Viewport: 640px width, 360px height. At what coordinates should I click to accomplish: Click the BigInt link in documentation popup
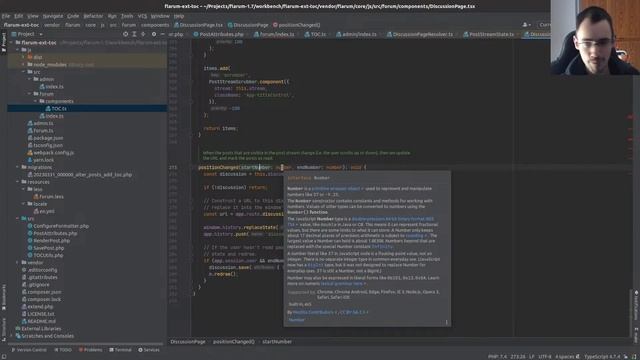coord(315,265)
